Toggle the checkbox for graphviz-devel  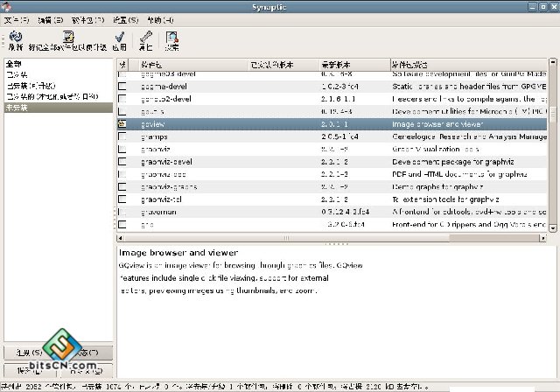[x=122, y=161]
